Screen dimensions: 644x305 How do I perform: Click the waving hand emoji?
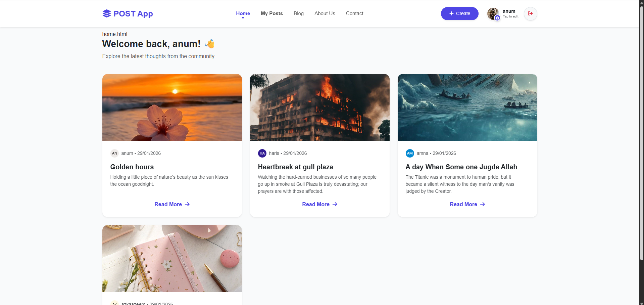point(210,44)
